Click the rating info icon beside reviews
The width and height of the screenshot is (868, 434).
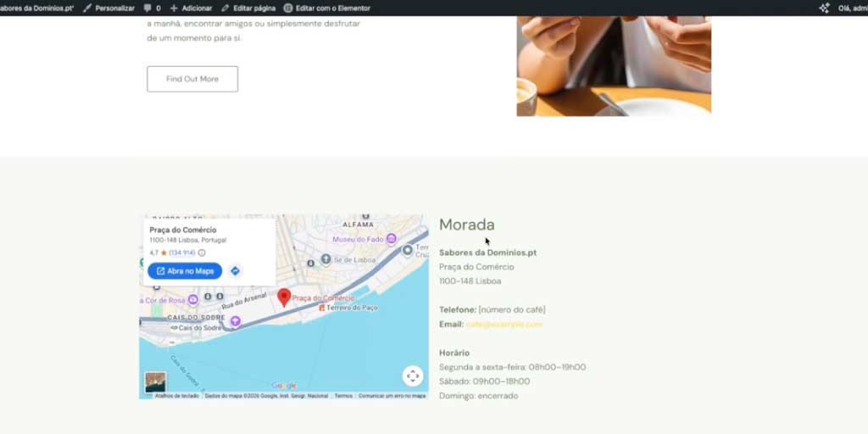pos(202,253)
